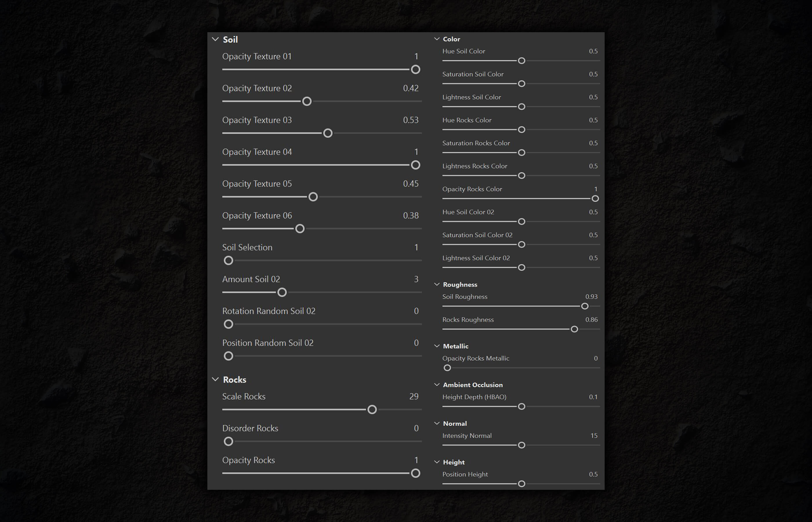Collapse the Roughness section chevron
812x522 pixels.
[437, 284]
